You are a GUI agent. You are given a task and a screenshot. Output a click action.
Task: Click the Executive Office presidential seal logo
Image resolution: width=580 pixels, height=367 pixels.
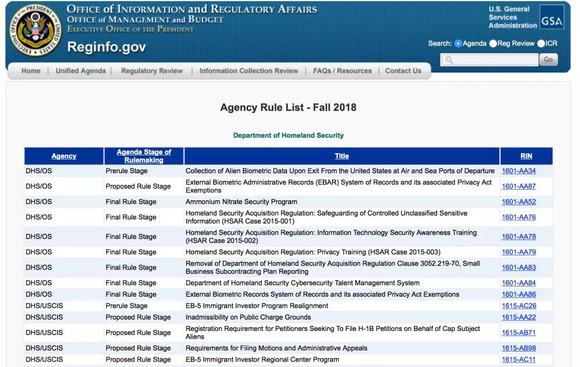tap(35, 31)
